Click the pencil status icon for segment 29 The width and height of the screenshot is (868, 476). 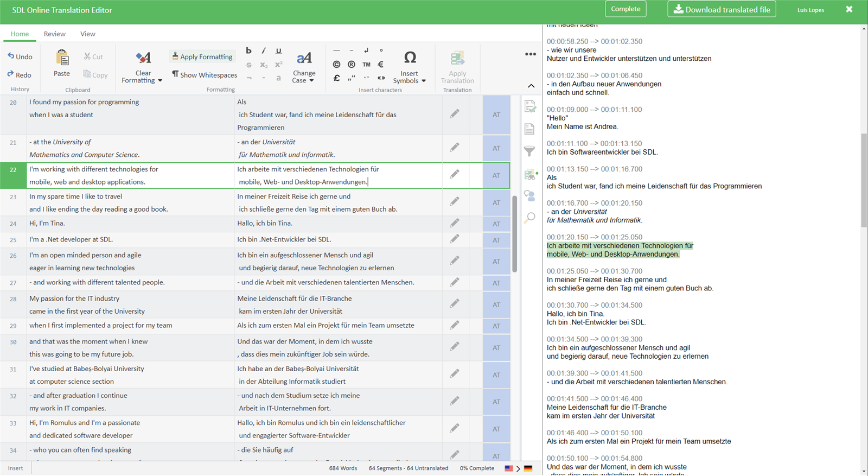[x=455, y=325]
